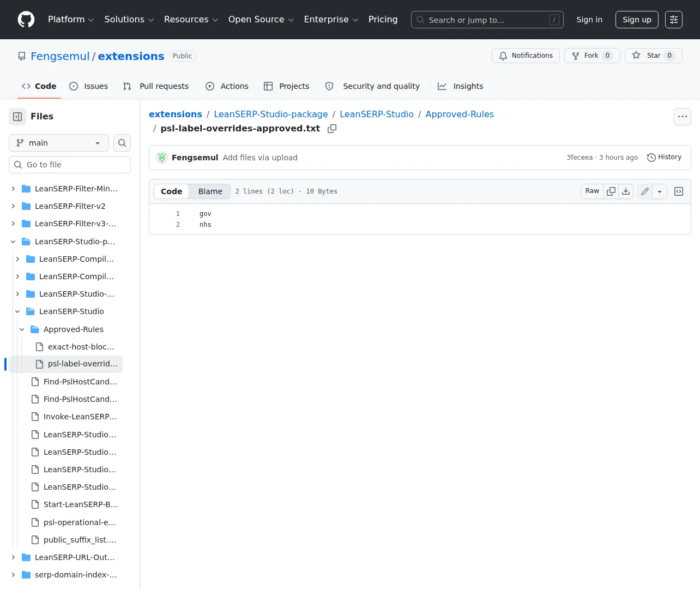
Task: Open the Platform menu
Action: pyautogui.click(x=71, y=20)
